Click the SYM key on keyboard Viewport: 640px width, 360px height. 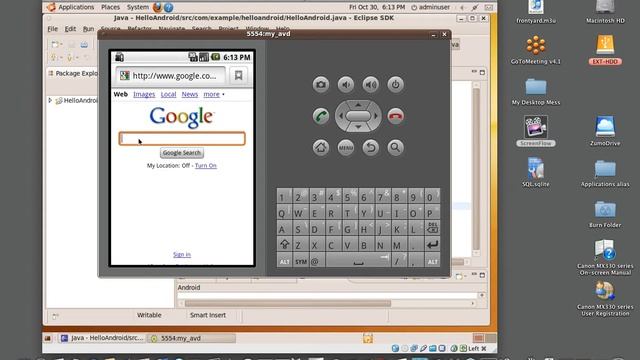301,261
